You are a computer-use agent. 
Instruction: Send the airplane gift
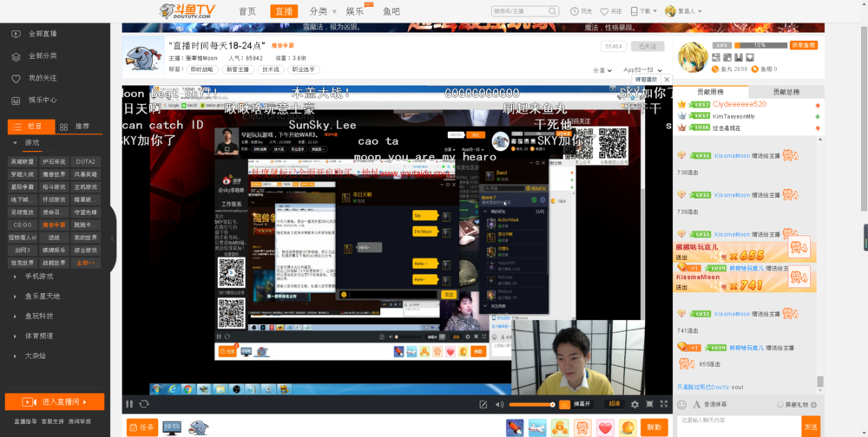point(537,427)
